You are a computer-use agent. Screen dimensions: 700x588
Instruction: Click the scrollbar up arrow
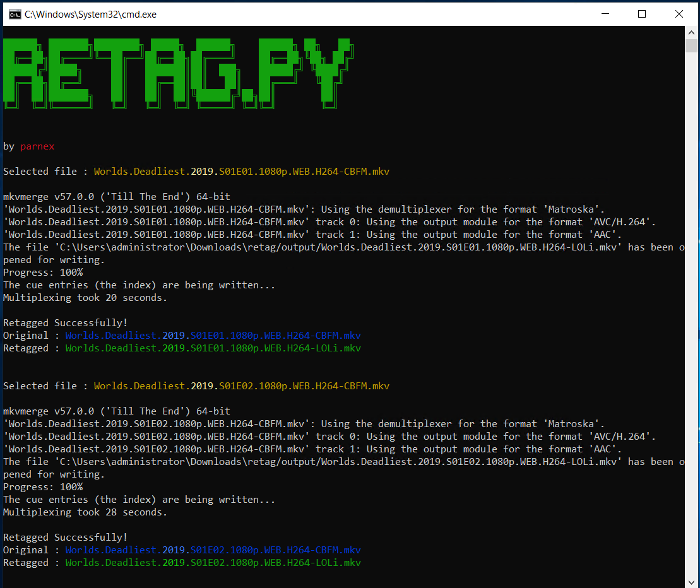tap(691, 33)
